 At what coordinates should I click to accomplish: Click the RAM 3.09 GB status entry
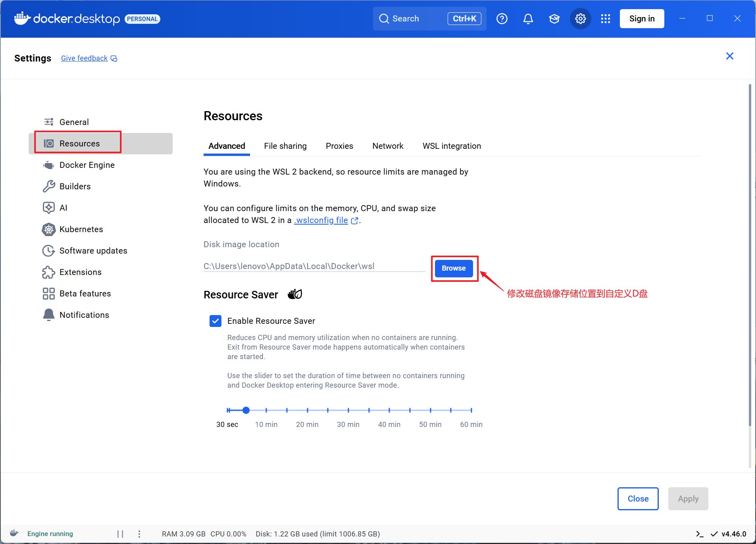click(184, 534)
